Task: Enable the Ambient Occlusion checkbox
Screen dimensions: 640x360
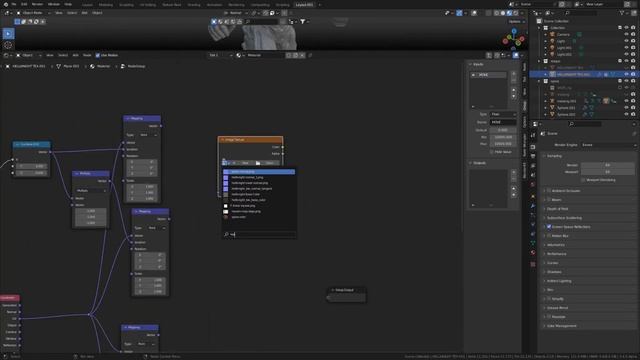Action: (549, 191)
